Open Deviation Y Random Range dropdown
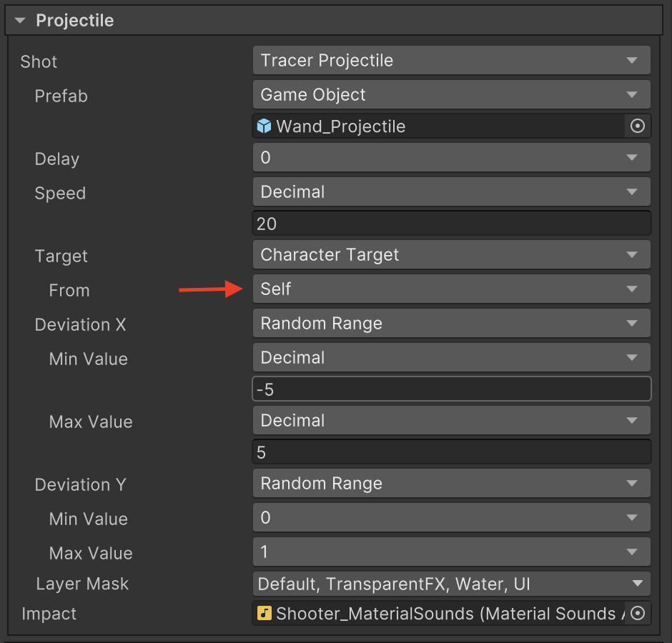This screenshot has width=672, height=643. click(x=451, y=484)
